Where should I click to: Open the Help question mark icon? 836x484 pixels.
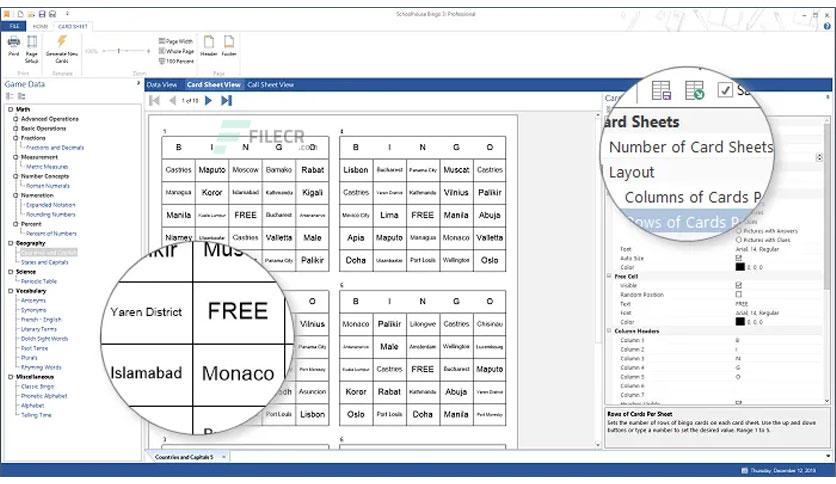click(x=827, y=26)
